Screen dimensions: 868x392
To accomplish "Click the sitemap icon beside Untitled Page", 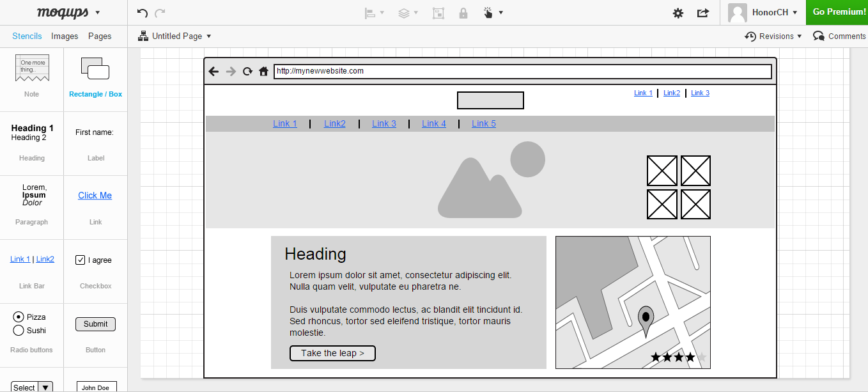I will point(143,36).
